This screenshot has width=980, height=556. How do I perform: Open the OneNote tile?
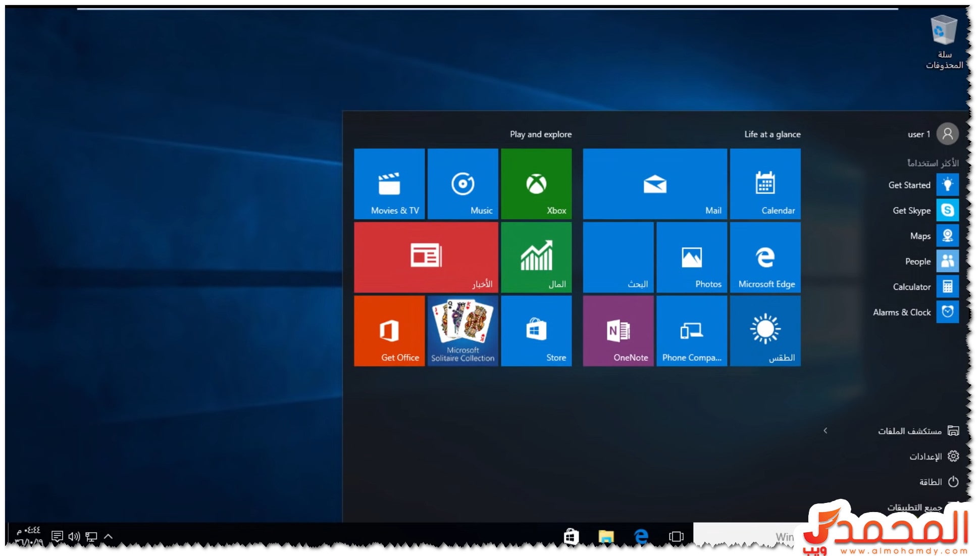click(x=618, y=331)
